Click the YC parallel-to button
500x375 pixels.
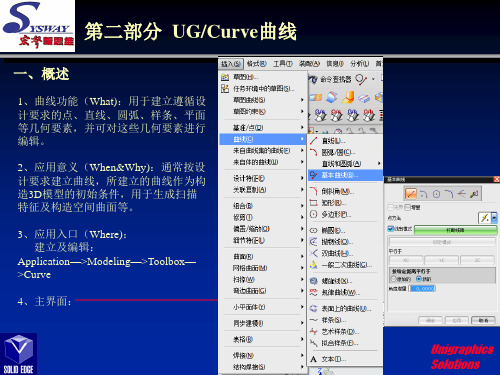(441, 260)
